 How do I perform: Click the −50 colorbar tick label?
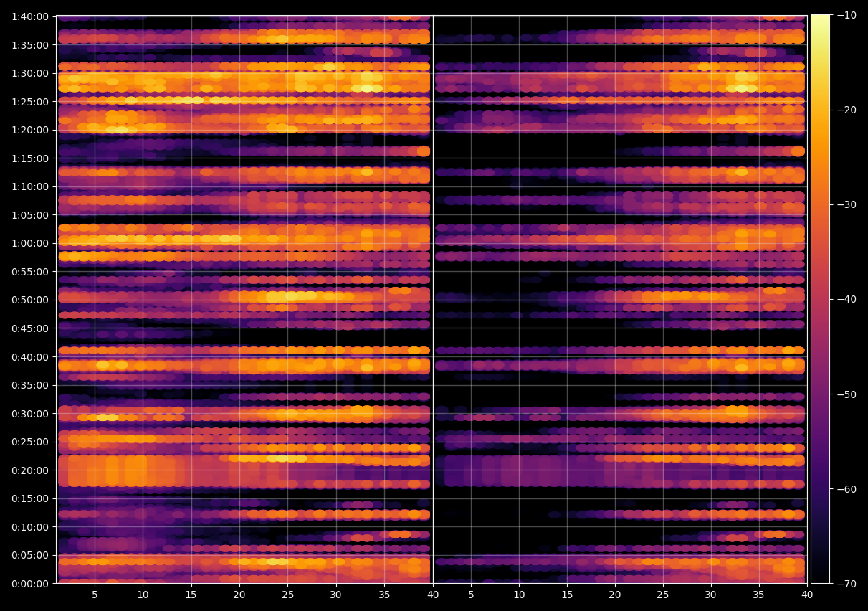coord(846,394)
